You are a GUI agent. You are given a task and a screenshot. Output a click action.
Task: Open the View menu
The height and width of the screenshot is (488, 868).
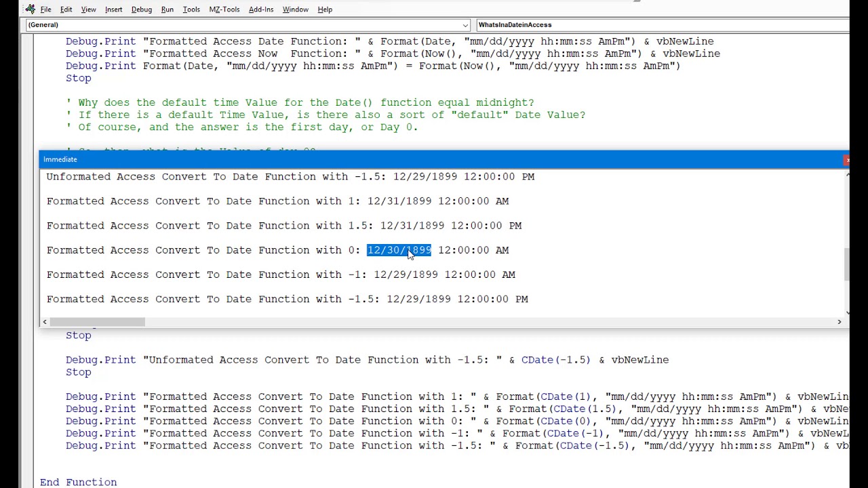(x=89, y=9)
